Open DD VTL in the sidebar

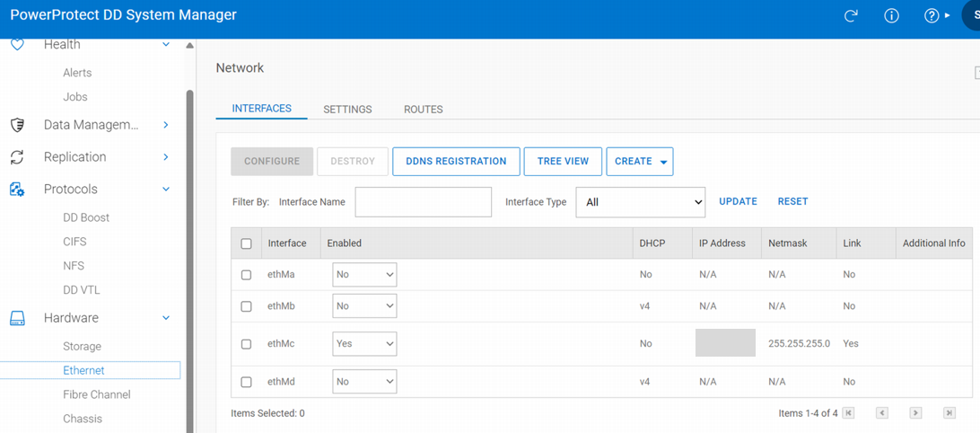[82, 290]
